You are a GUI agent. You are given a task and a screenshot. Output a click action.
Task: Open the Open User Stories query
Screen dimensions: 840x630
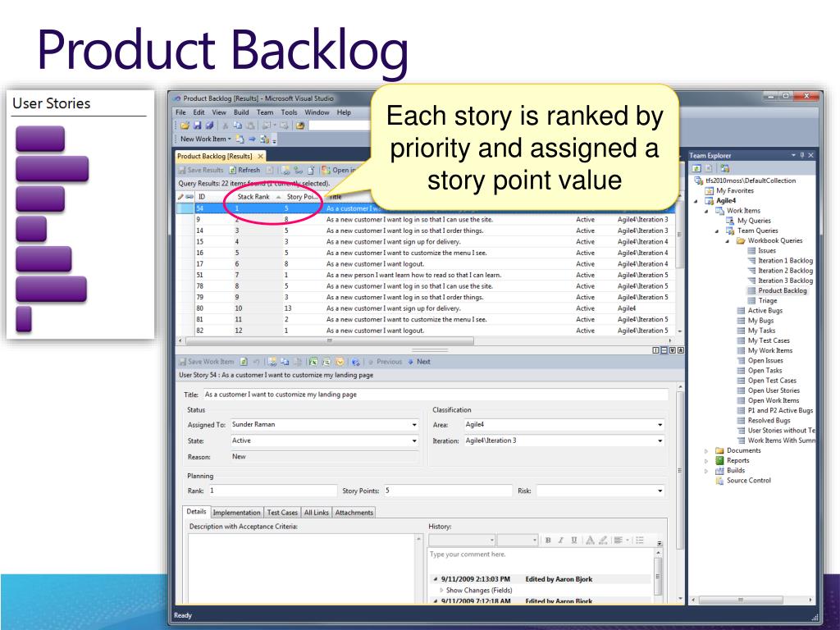pos(774,390)
